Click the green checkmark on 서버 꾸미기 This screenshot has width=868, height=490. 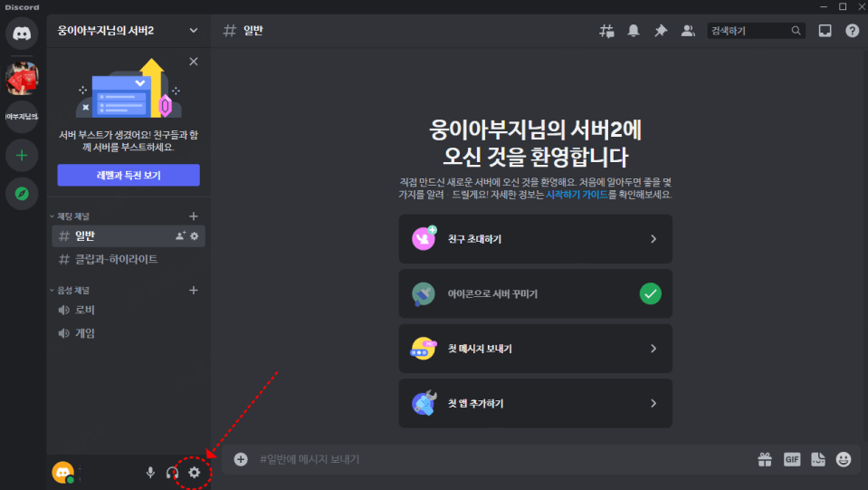[651, 294]
